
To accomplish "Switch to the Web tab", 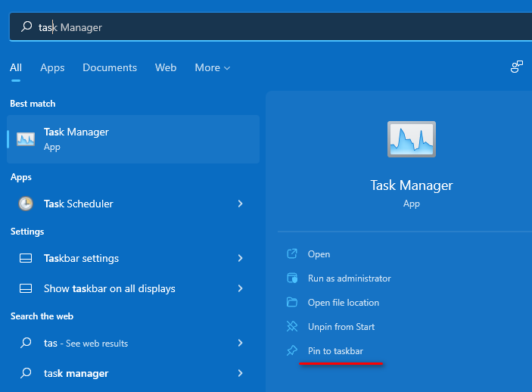I will pos(166,67).
